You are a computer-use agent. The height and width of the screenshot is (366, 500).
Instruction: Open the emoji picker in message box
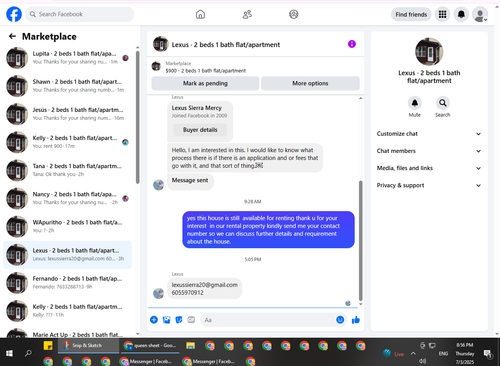[340, 320]
